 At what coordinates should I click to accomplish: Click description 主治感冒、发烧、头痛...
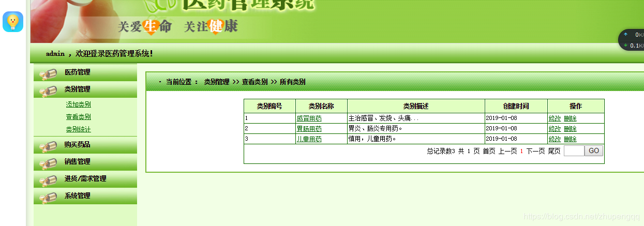point(383,118)
